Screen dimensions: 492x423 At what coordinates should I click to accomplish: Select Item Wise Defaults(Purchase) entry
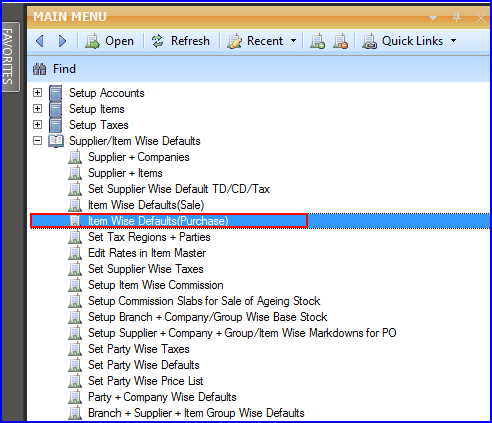pyautogui.click(x=158, y=221)
